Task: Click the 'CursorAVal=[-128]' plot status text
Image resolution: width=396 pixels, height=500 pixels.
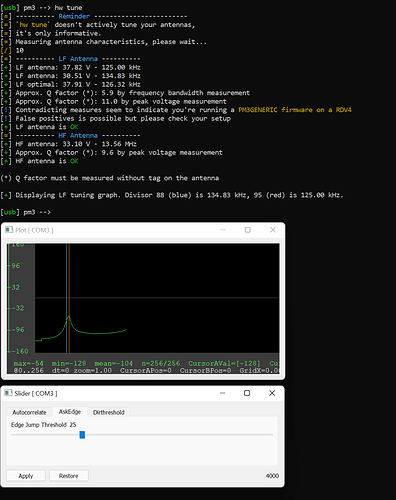Action: (224, 363)
